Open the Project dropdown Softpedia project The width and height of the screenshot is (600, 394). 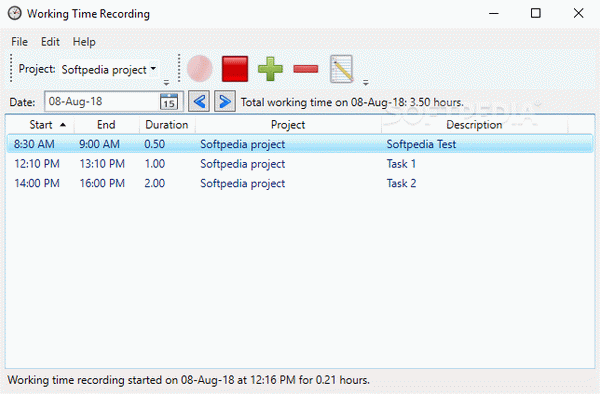click(x=108, y=70)
